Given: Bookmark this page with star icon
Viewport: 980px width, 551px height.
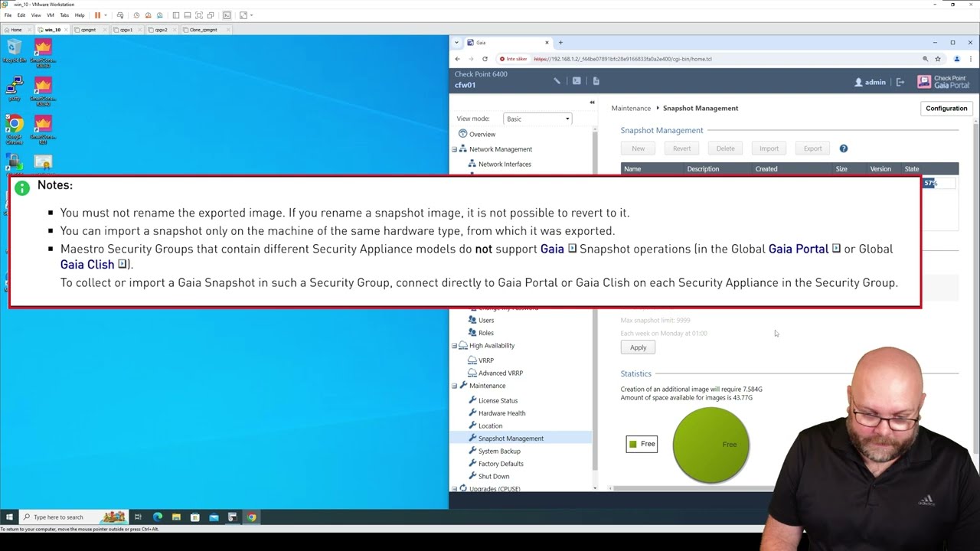Looking at the screenshot, I should point(938,59).
